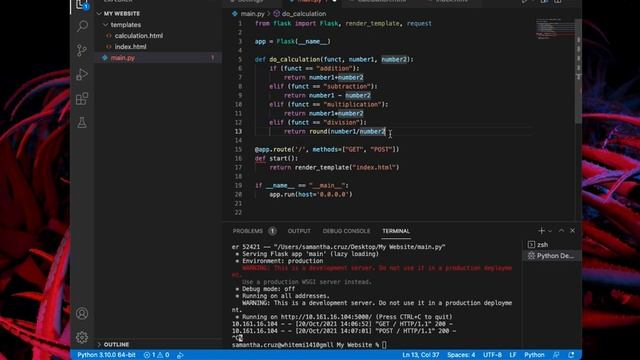Click the 'app.run(host=' line
The height and width of the screenshot is (360, 640).
click(x=311, y=194)
